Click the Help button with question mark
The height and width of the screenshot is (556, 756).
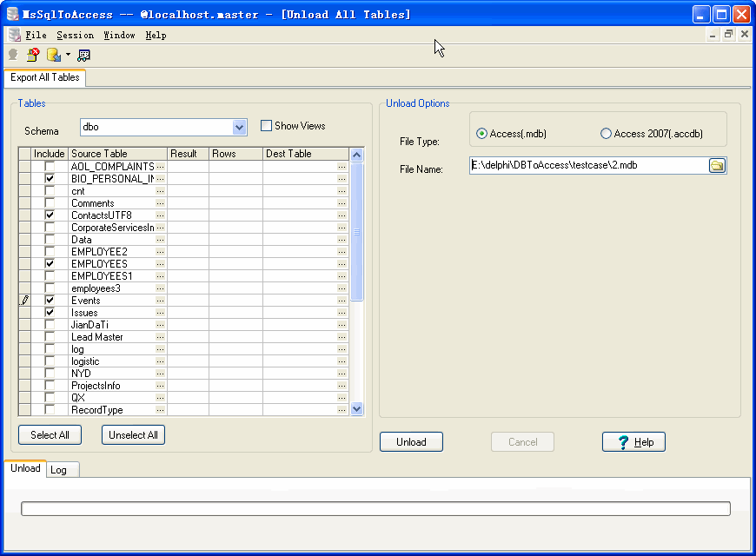click(x=633, y=441)
